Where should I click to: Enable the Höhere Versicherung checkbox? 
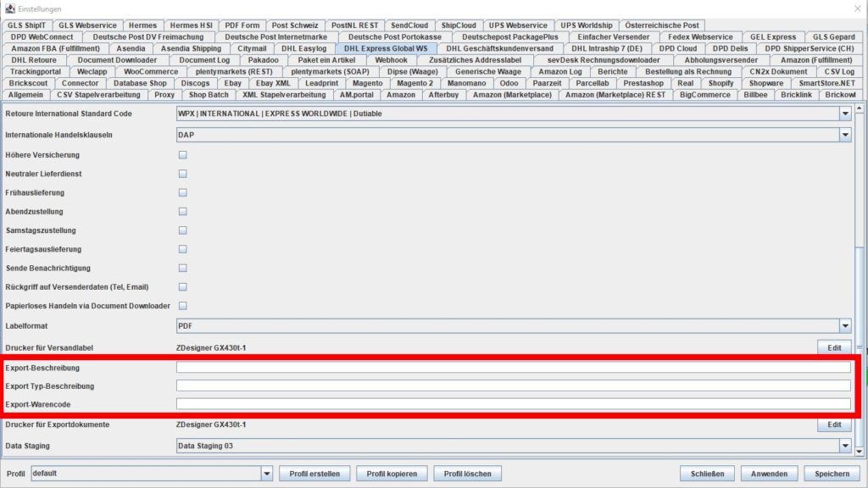click(x=183, y=155)
